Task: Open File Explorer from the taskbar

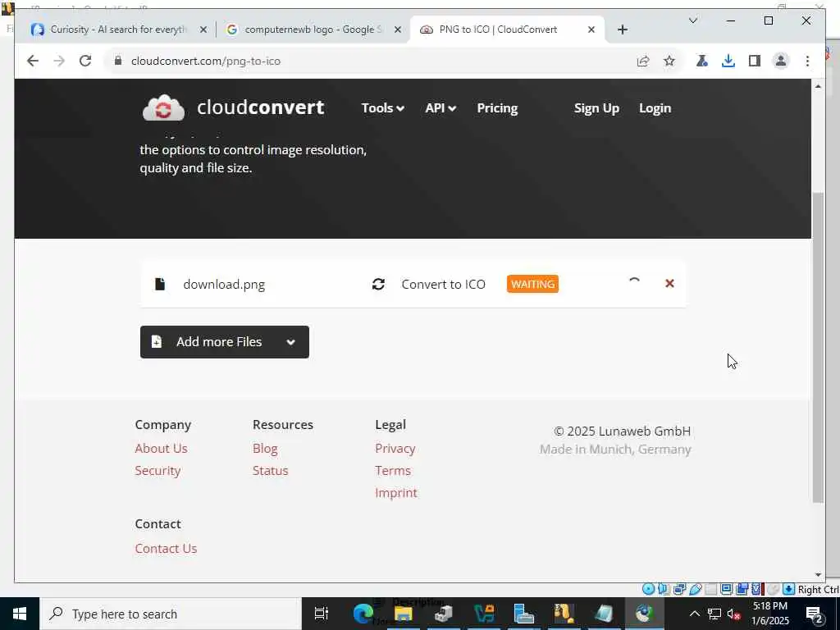Action: coord(404,614)
